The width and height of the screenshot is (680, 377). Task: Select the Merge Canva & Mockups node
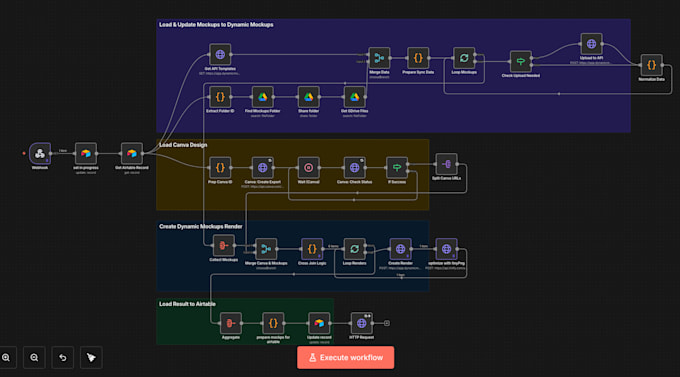tap(266, 249)
